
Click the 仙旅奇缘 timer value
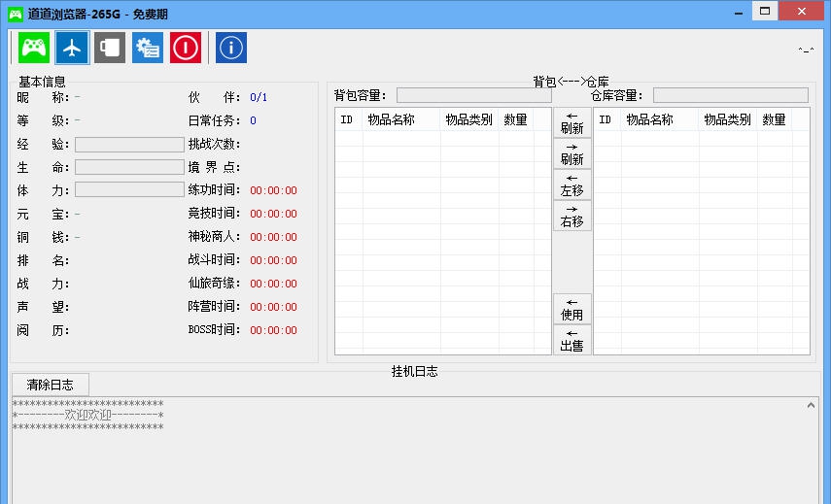pos(273,284)
